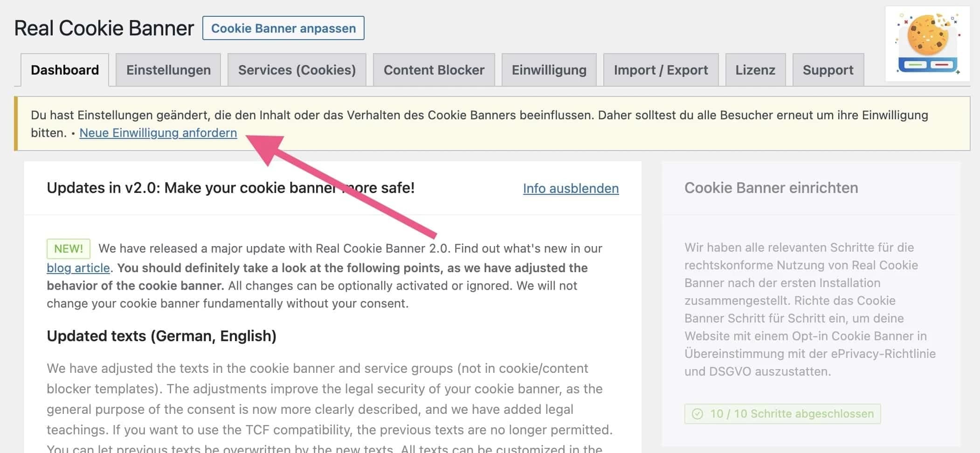
Task: Click the Updated texts (German, English) heading
Action: click(161, 336)
